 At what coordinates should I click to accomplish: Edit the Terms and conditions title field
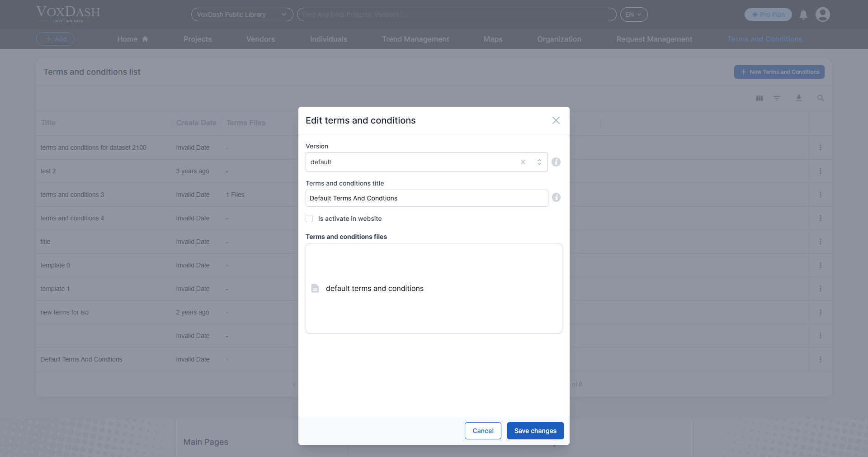[426, 198]
